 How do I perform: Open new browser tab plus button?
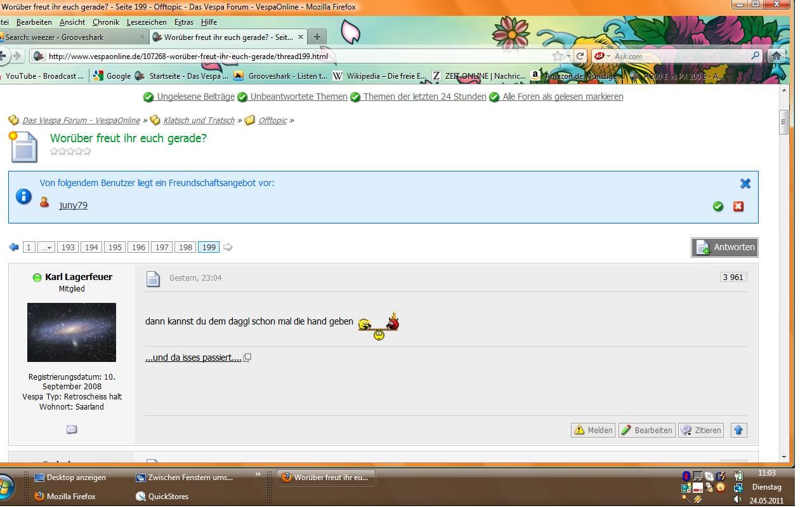pyautogui.click(x=317, y=37)
